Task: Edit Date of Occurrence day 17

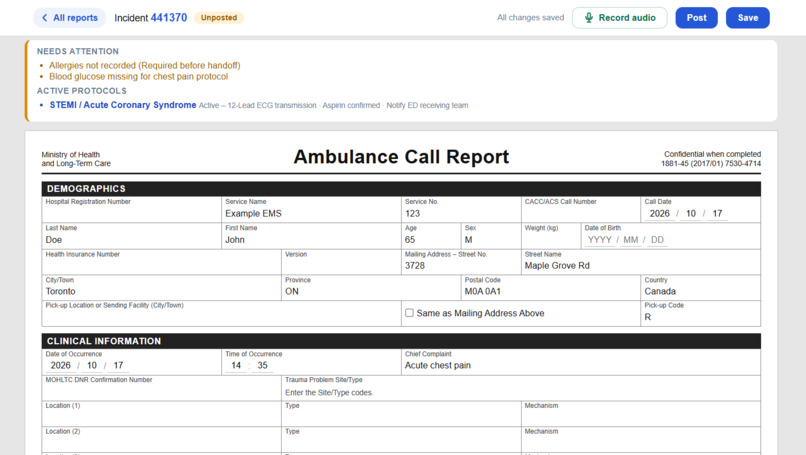Action: 118,366
